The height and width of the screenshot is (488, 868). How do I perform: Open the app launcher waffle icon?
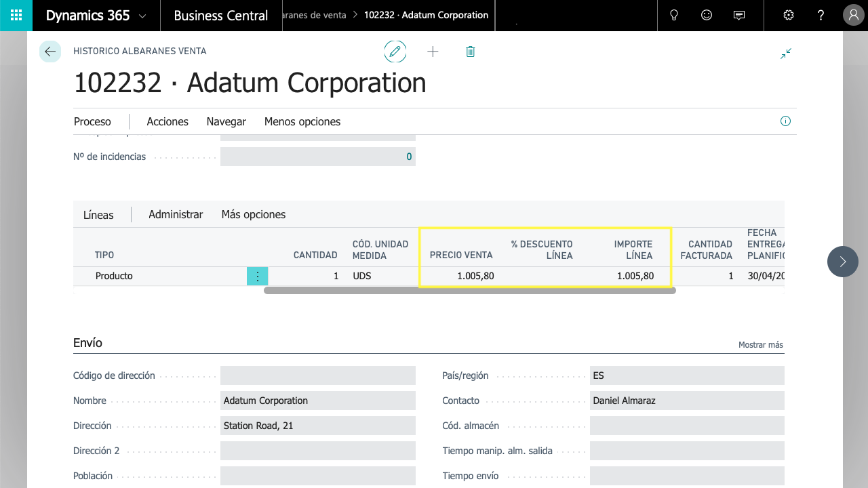pos(16,16)
